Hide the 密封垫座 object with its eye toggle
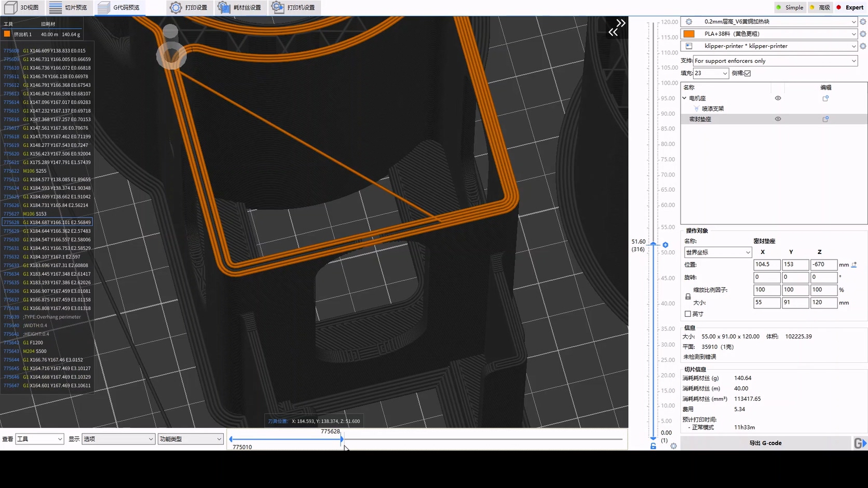This screenshot has width=868, height=488. pyautogui.click(x=777, y=118)
